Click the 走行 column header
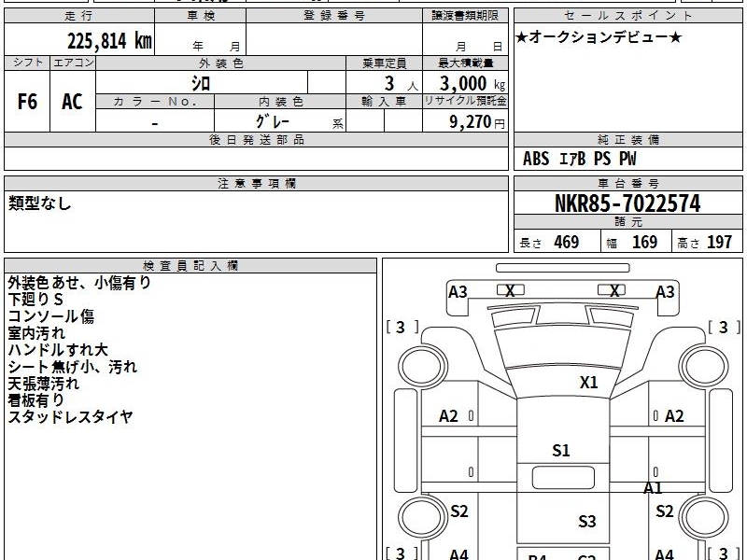Image resolution: width=747 pixels, height=560 pixels. click(x=79, y=16)
